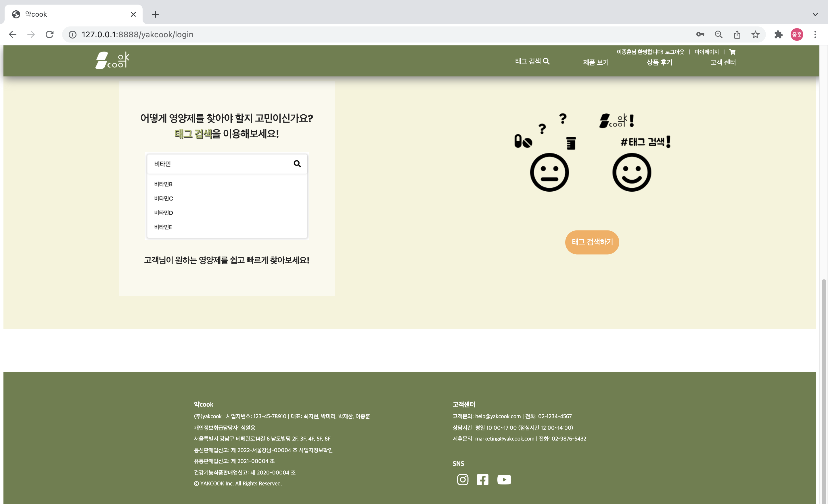Click the address bar URL
The height and width of the screenshot is (504, 828).
coord(137,34)
